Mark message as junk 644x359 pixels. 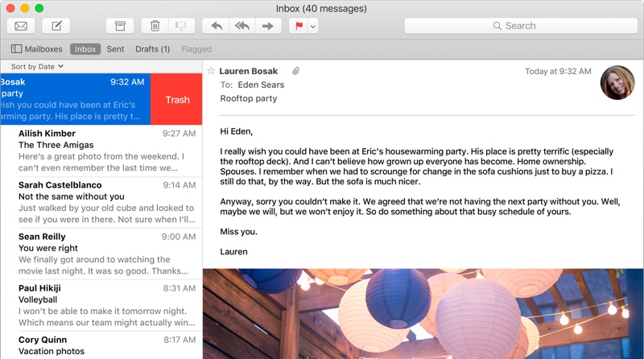181,27
